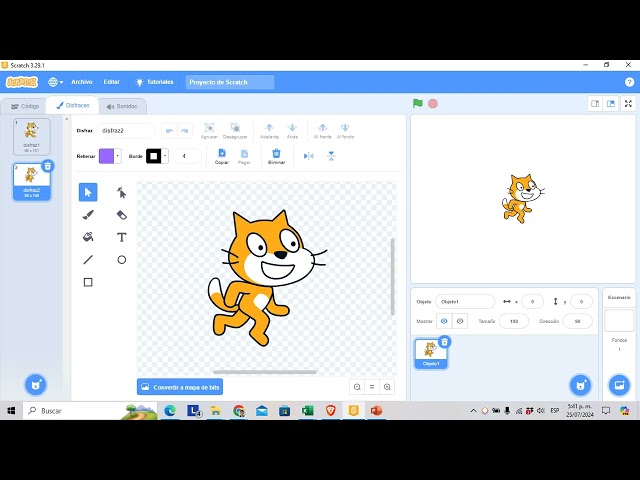Click the red stop button
This screenshot has height=480, width=640.
[x=433, y=104]
